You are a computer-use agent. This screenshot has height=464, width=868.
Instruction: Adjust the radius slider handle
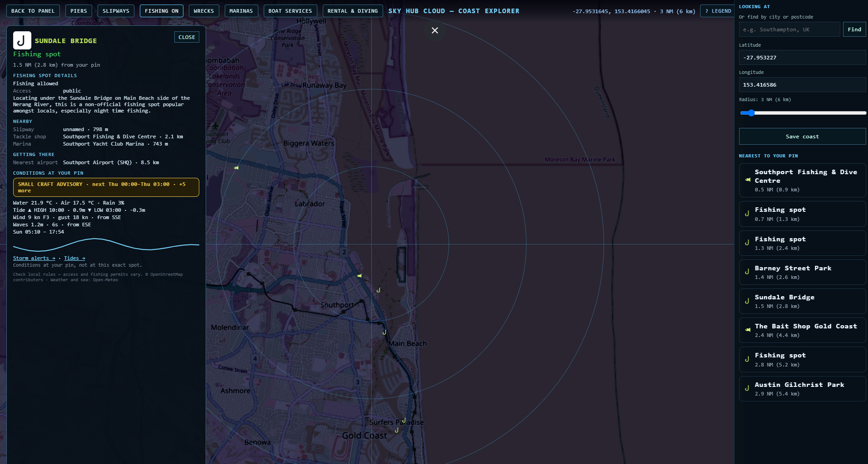(751, 113)
